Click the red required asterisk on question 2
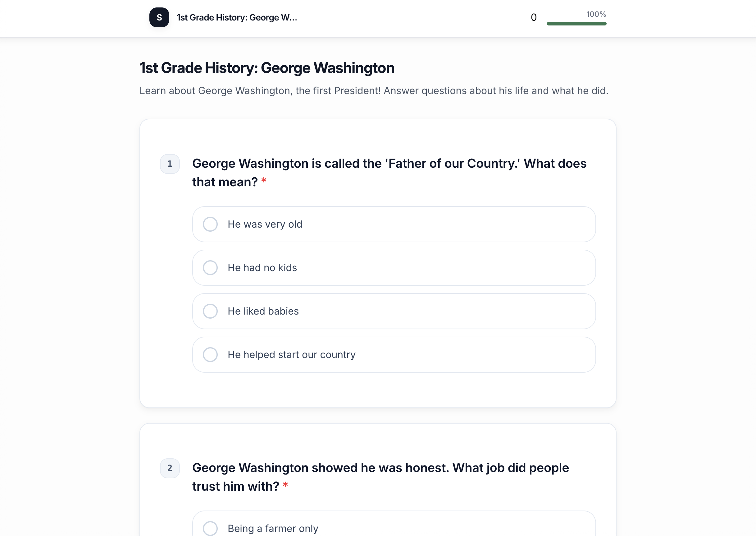 pos(285,485)
